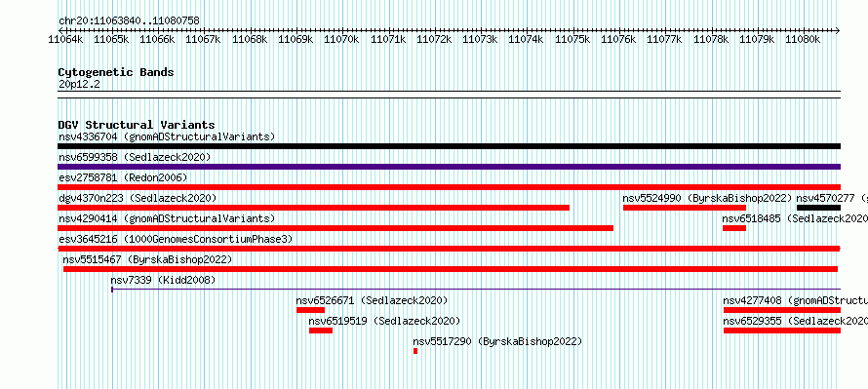
Task: Click the red bar under nsv4277408
Action: (782, 310)
